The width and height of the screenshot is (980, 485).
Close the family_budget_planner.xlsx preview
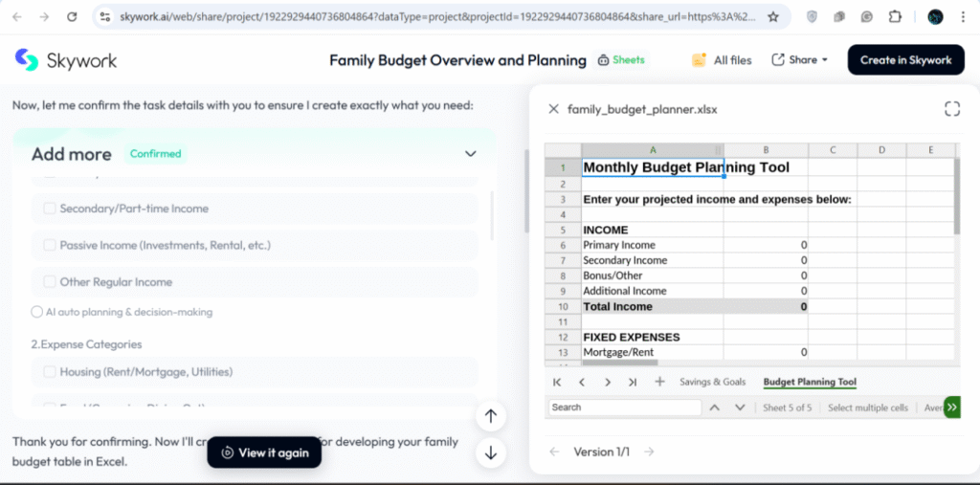pyautogui.click(x=553, y=109)
